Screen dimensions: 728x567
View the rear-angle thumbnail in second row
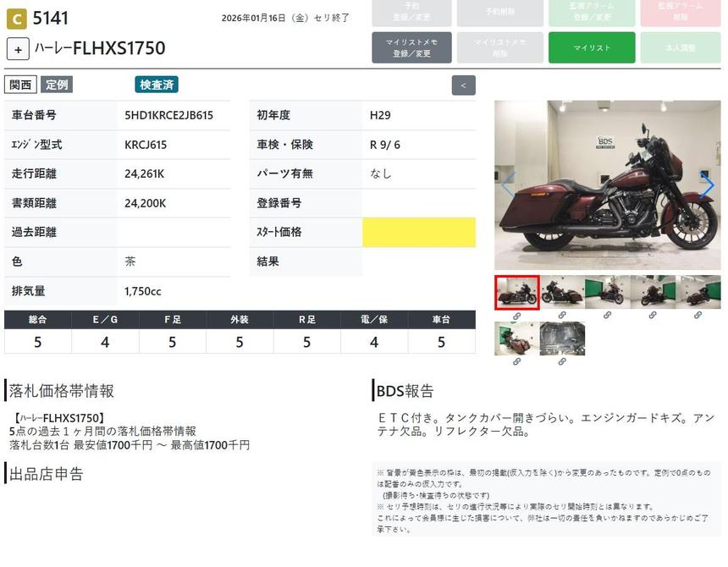click(x=516, y=339)
